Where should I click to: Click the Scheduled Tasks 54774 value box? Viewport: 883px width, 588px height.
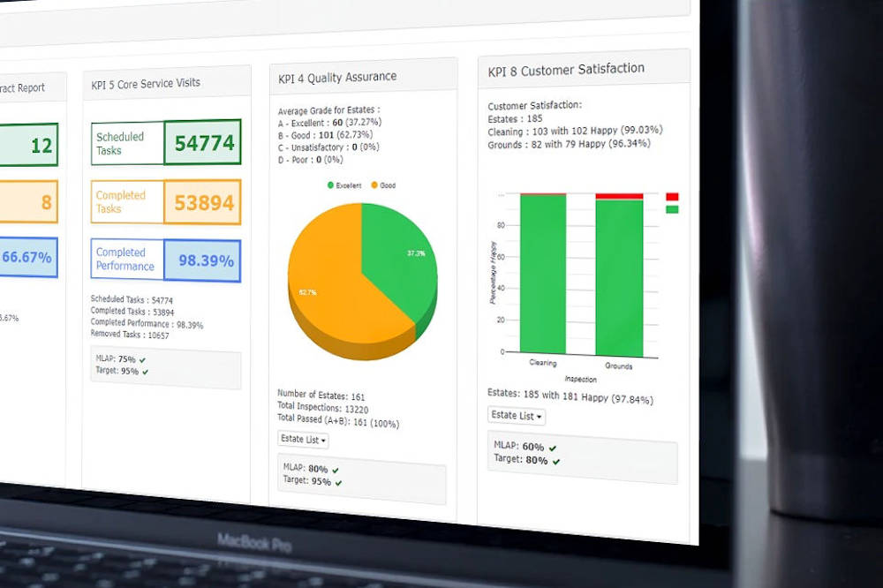(x=202, y=143)
